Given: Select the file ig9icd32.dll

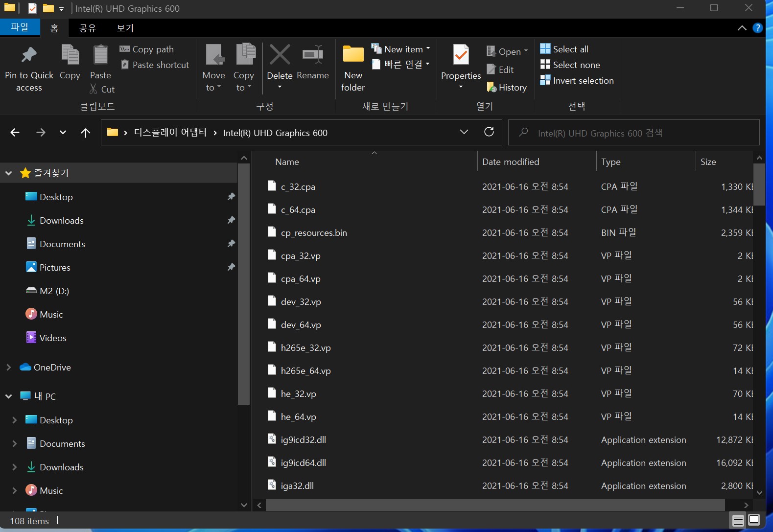Looking at the screenshot, I should click(x=303, y=439).
